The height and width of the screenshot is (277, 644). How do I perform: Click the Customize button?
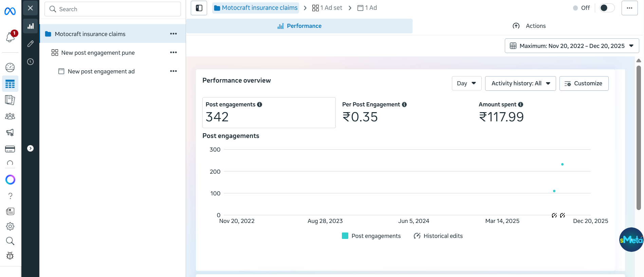click(584, 83)
